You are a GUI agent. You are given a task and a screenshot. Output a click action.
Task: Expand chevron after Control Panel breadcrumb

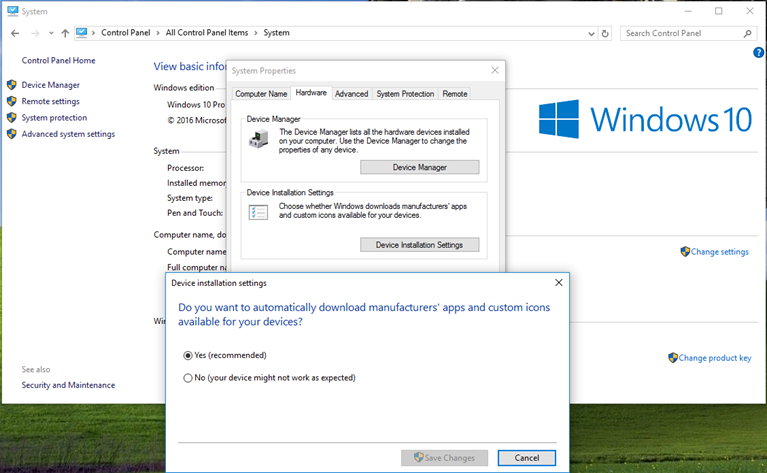pos(158,33)
